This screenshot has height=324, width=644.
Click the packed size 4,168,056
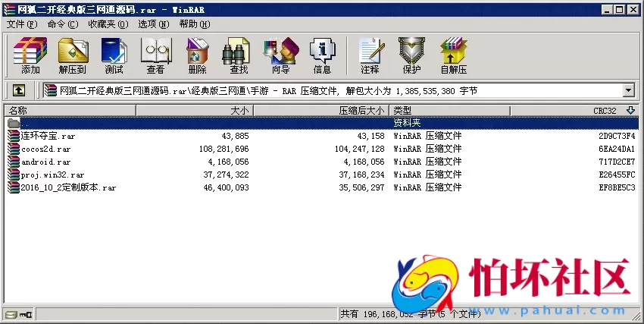point(364,162)
